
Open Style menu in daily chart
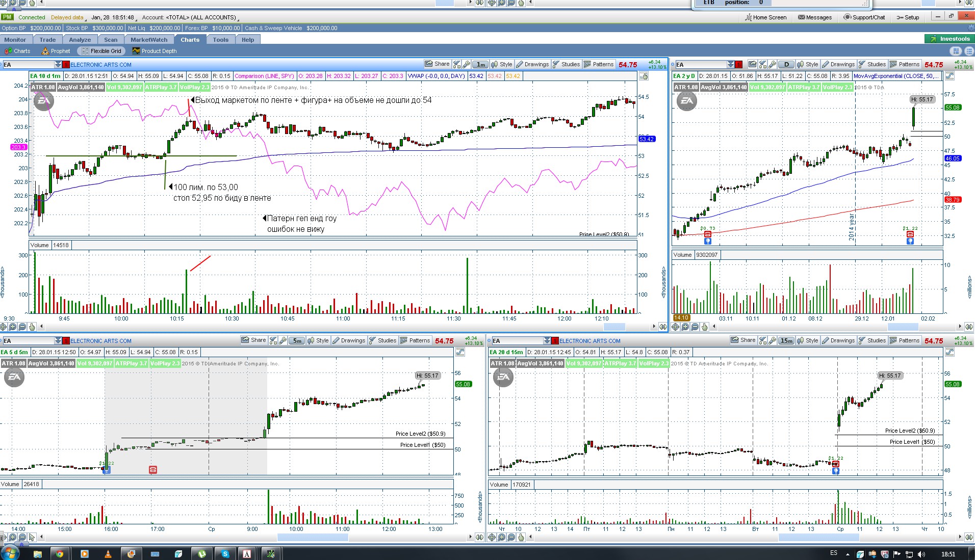tap(808, 64)
